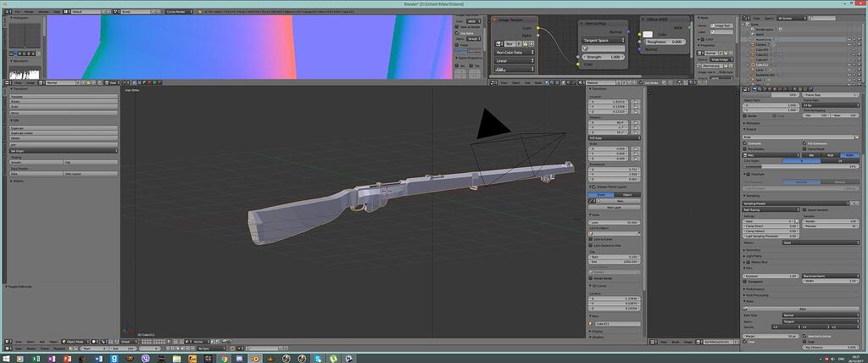Open the Path Tracing integrator dropdown

[771, 209]
